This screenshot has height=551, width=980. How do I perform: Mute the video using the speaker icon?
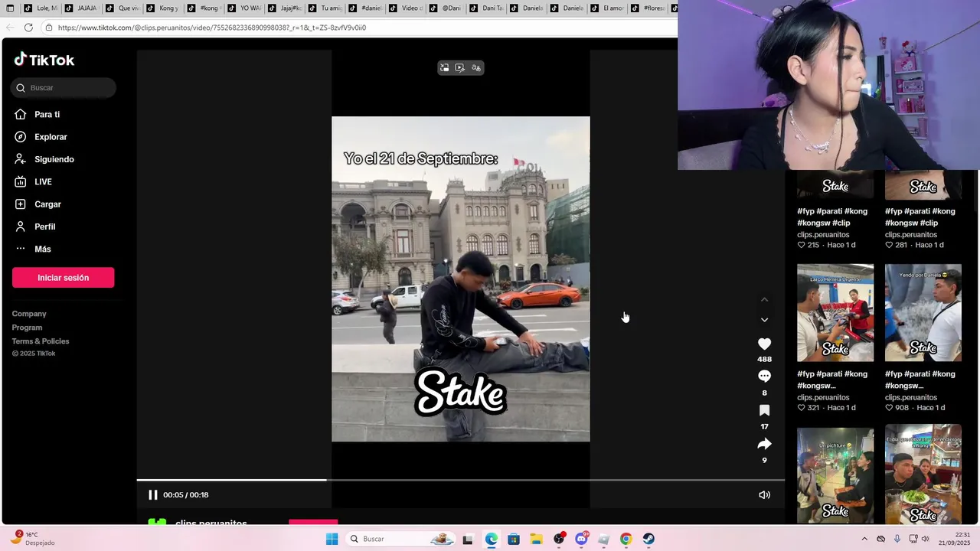[764, 495]
